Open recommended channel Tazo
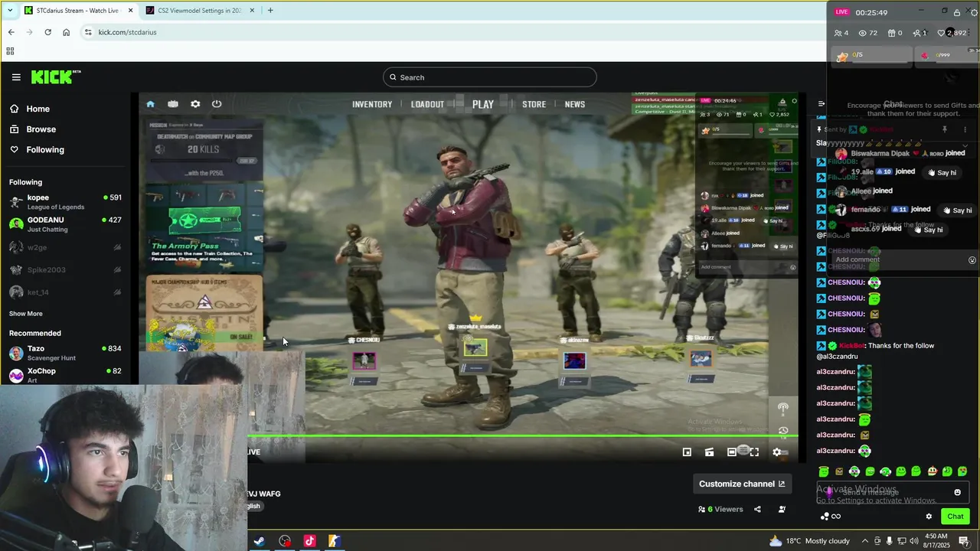The image size is (980, 551). [x=65, y=353]
